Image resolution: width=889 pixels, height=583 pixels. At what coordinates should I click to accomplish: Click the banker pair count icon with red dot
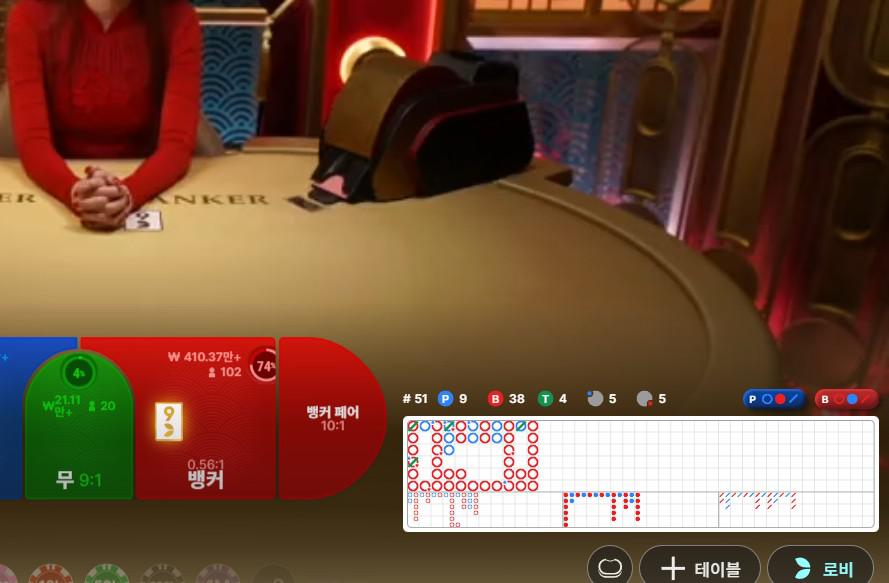[x=645, y=399]
